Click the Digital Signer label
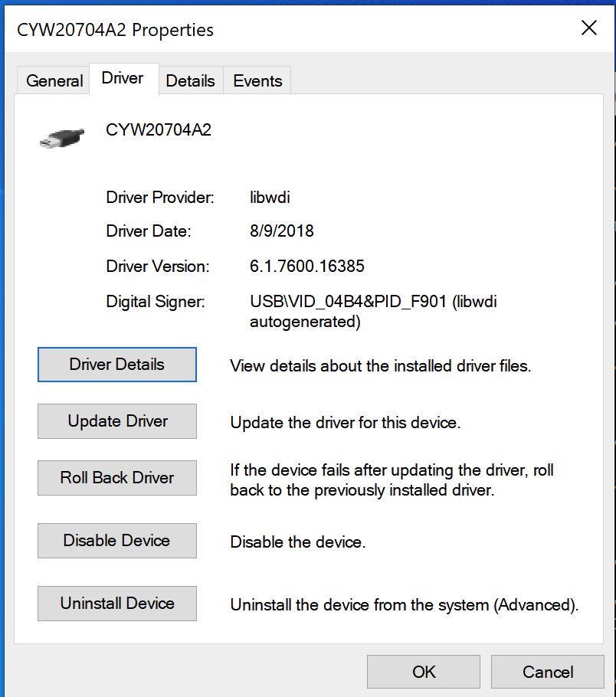Viewport: 616px width, 697px height. (156, 303)
